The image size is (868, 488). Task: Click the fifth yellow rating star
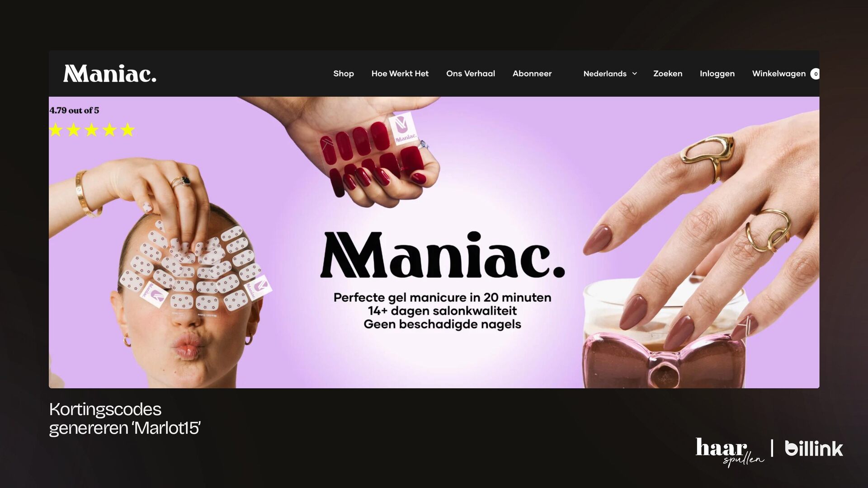[x=128, y=130]
